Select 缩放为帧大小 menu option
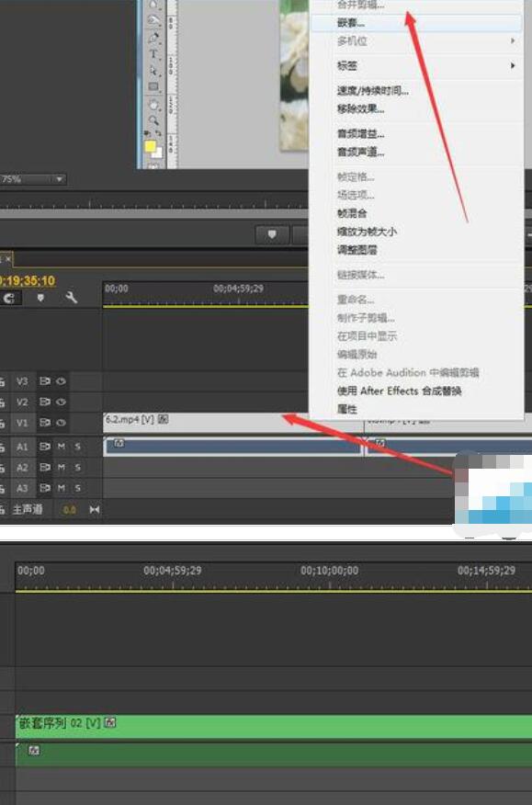This screenshot has width=532, height=805. 367,232
